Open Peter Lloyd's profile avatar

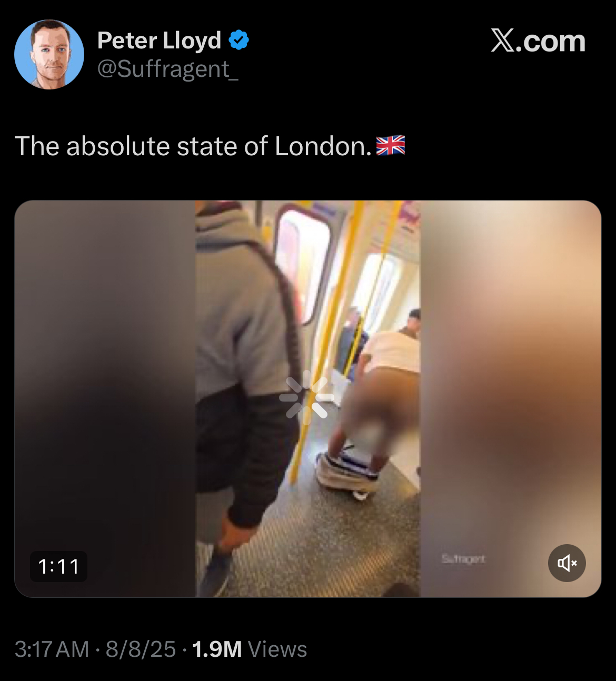tap(49, 55)
